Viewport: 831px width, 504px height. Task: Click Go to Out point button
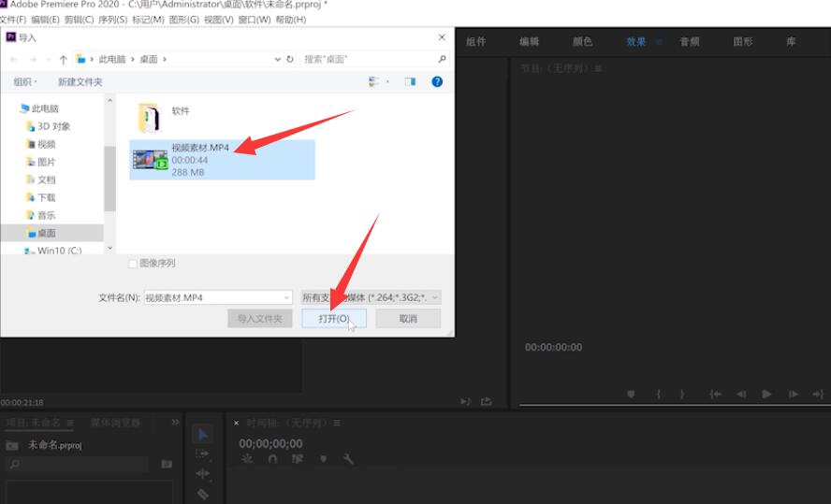[818, 394]
